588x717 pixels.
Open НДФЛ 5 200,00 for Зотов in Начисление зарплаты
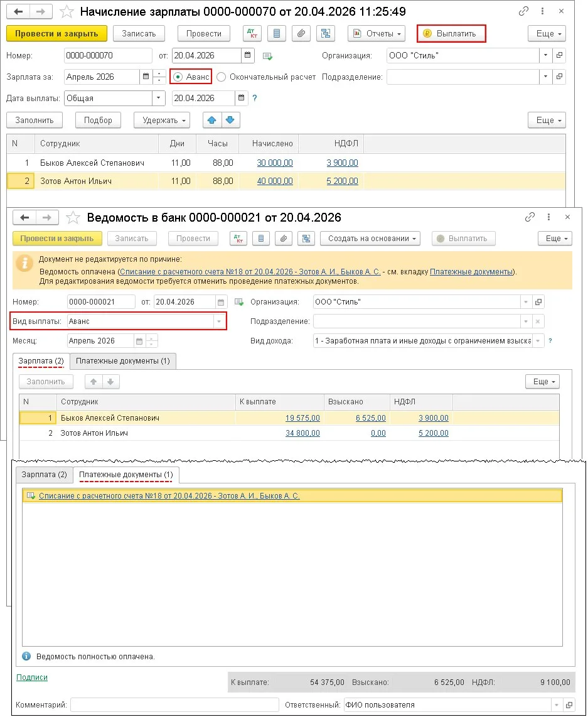coord(342,181)
